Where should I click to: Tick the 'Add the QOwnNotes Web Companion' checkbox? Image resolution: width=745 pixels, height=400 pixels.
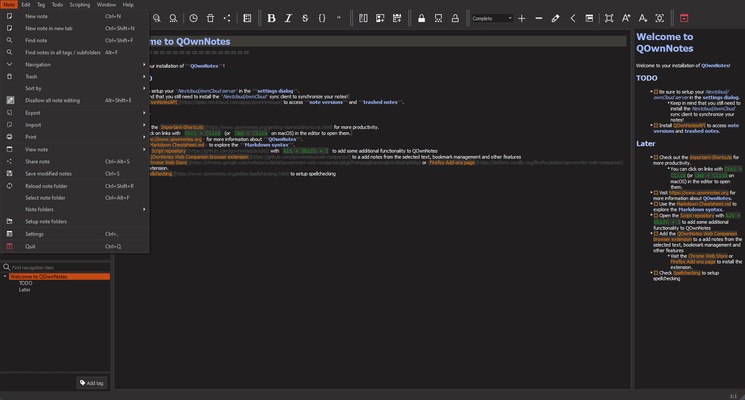[656, 234]
